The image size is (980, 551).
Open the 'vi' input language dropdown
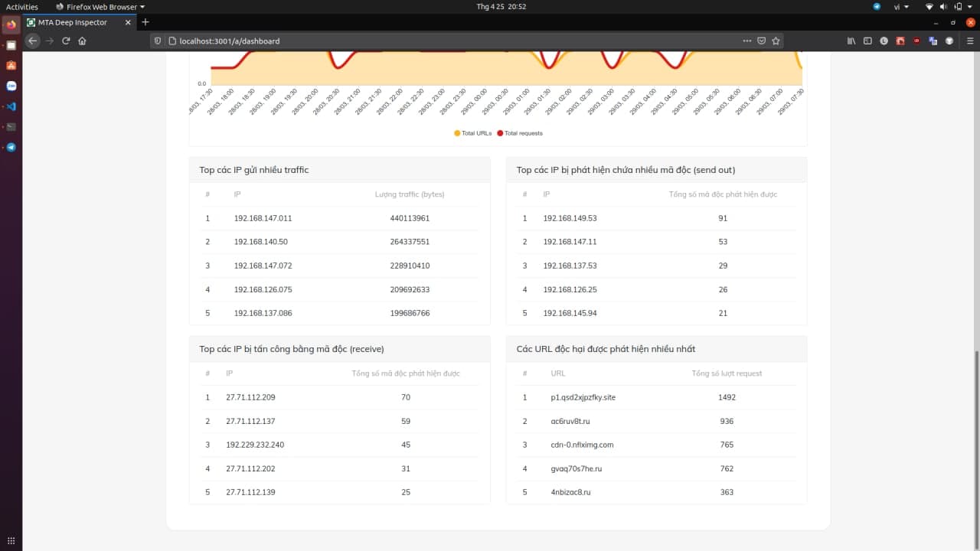901,6
